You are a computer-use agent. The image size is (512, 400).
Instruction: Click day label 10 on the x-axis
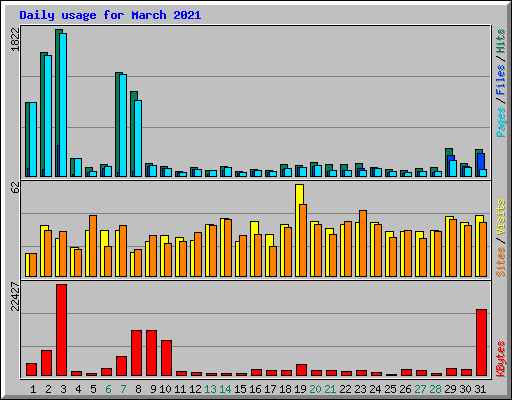coord(165,389)
